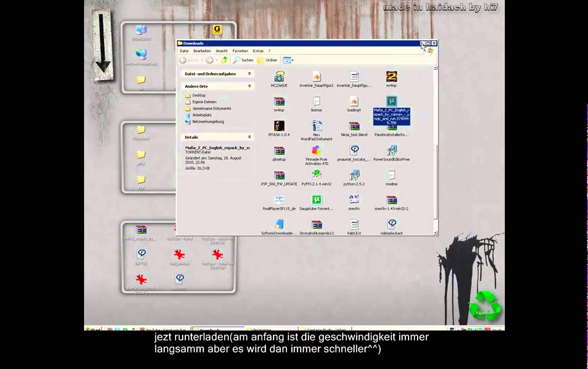The width and height of the screenshot is (588, 369).
Task: Click the Downloads window vertical scrollbar thumb
Action: coord(436,182)
